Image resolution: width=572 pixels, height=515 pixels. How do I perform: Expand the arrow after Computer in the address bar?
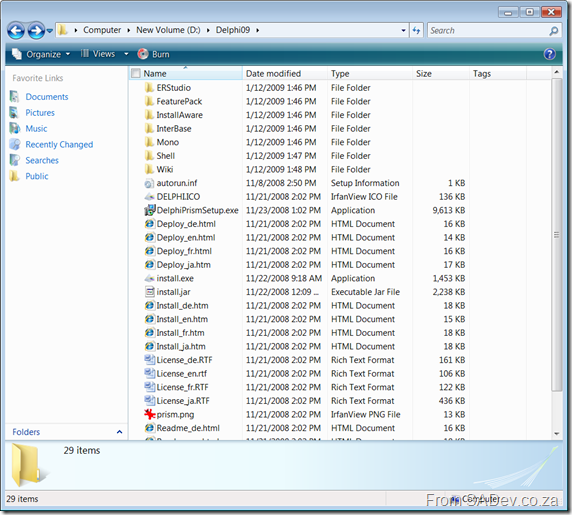[x=129, y=30]
